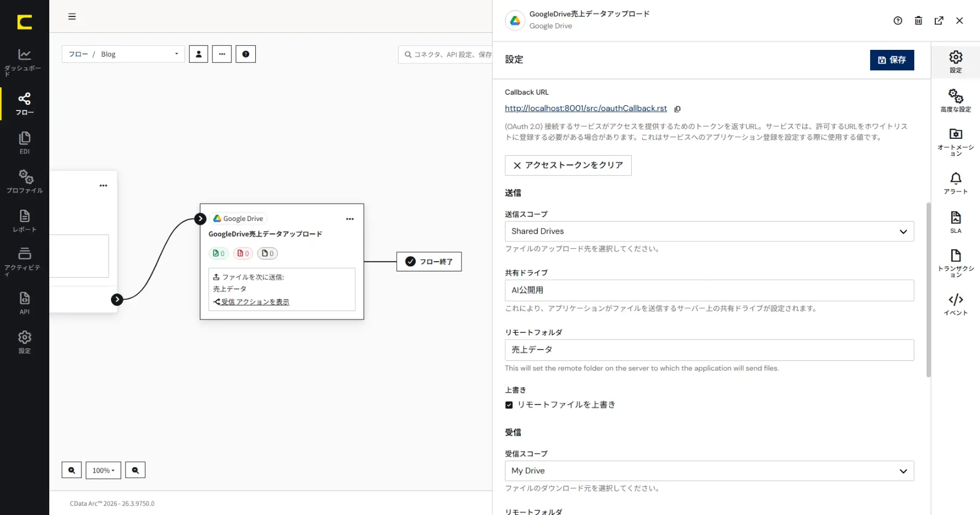Click the Google Drive connector ellipsis menu
The height and width of the screenshot is (515, 980).
point(350,219)
